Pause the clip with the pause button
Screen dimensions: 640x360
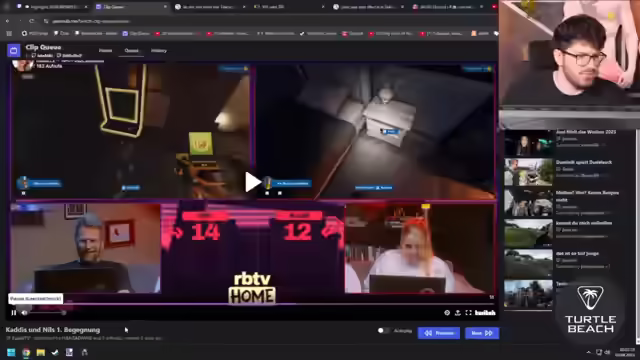[14, 313]
